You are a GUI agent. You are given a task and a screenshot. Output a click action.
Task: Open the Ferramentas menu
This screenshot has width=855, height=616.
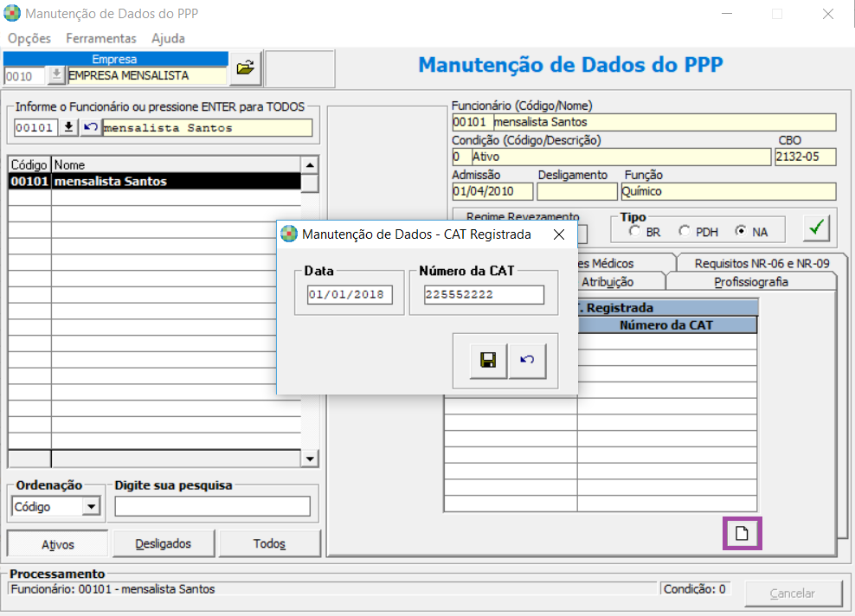(x=101, y=38)
